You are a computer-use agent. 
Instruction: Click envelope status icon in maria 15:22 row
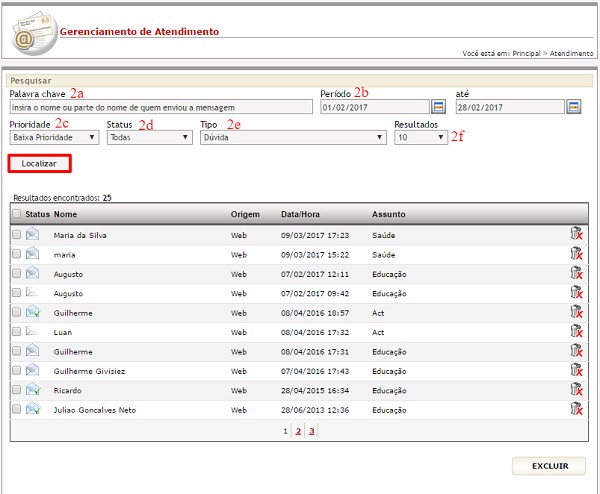tap(33, 253)
